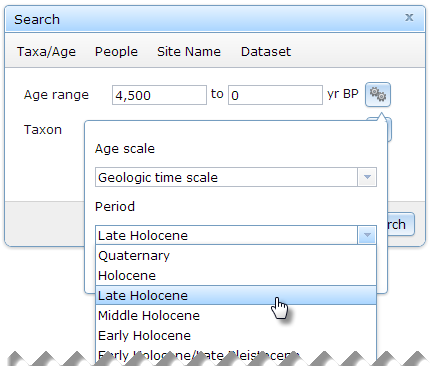Select Quaternary from the period list

[x=236, y=256]
